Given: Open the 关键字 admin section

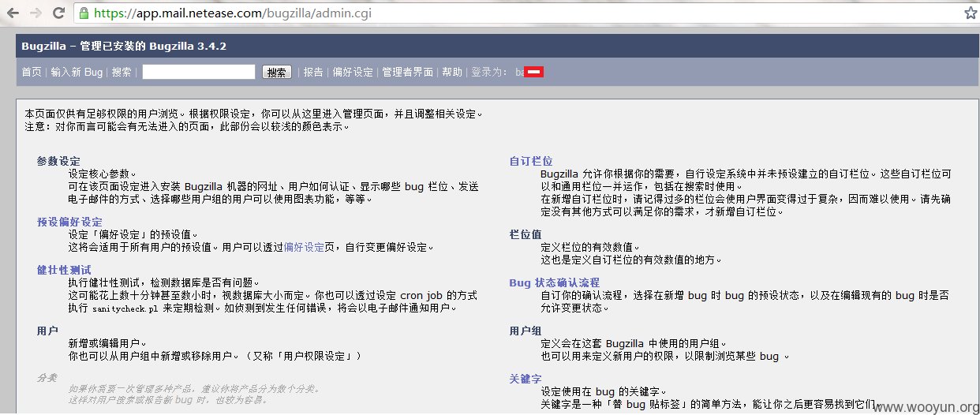Looking at the screenshot, I should 526,379.
